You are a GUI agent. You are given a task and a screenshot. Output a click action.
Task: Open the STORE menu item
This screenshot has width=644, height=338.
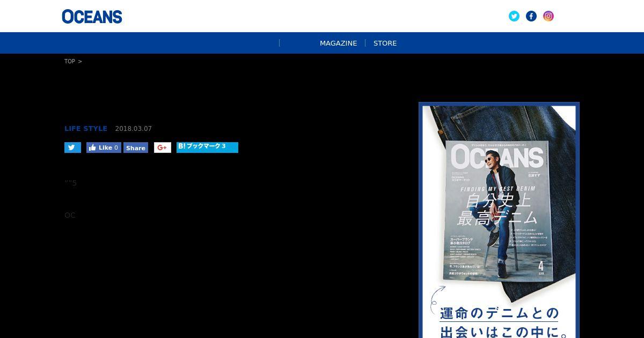(385, 43)
